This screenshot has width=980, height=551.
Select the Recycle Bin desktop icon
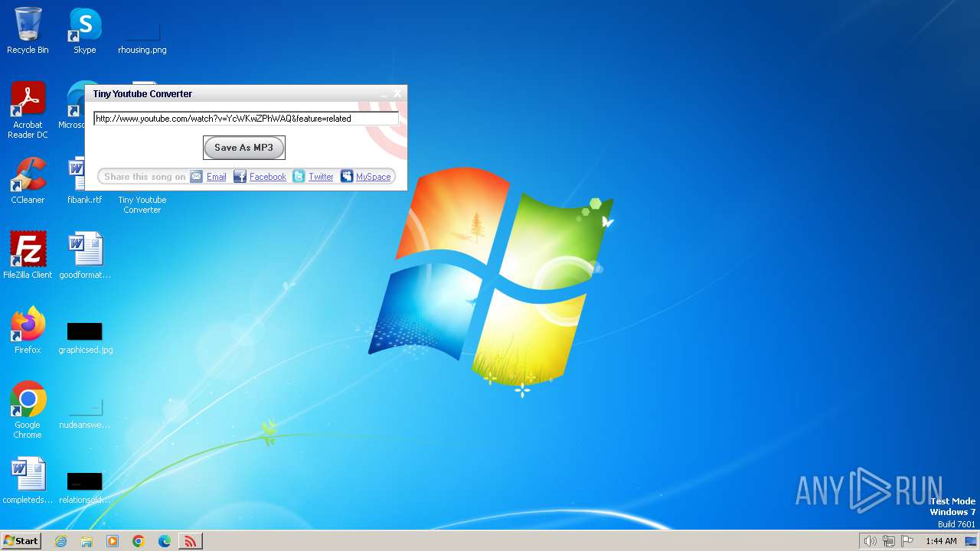click(28, 31)
